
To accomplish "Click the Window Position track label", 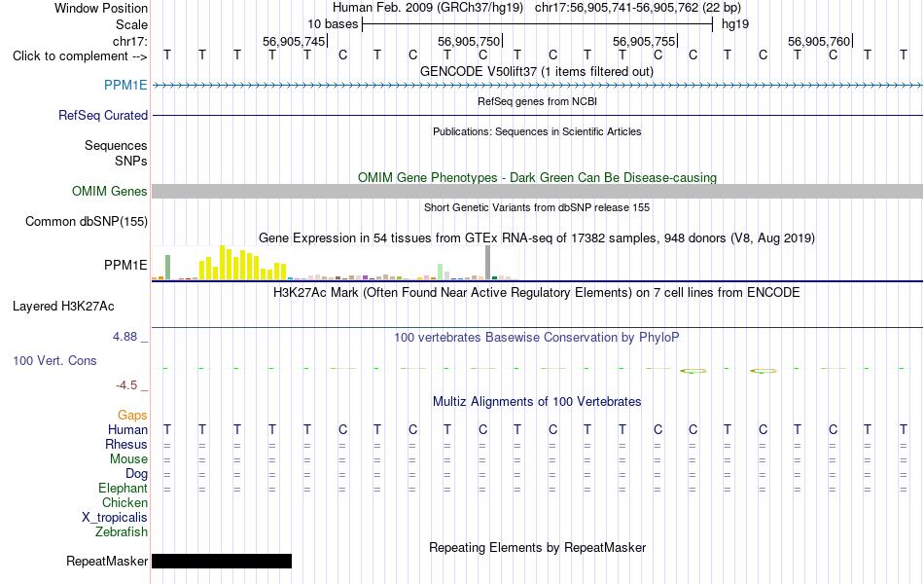I will tap(101, 8).
